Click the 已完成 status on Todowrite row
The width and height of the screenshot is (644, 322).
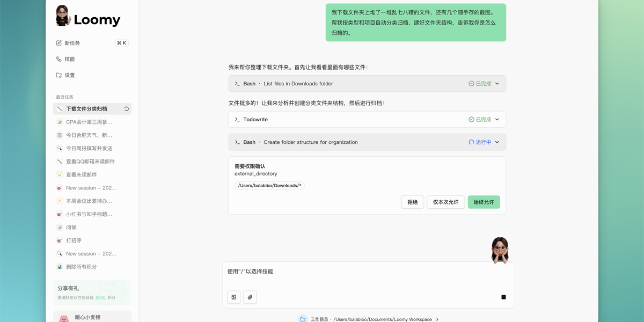(480, 120)
